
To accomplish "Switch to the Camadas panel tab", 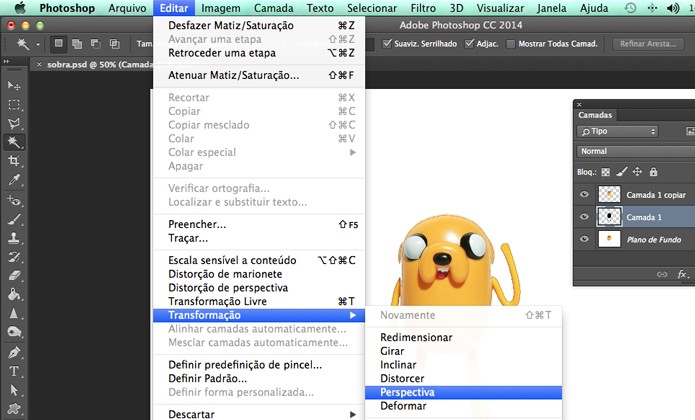I will [595, 115].
